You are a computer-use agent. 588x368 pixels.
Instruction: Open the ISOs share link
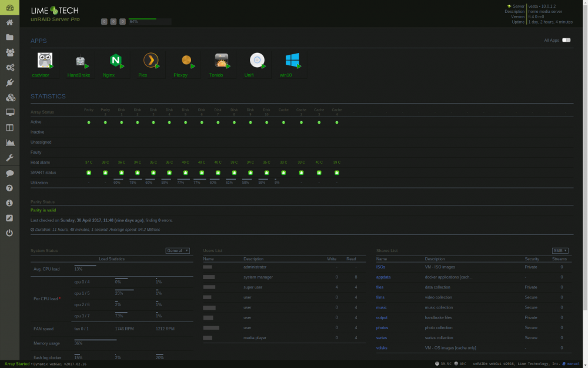click(x=380, y=267)
